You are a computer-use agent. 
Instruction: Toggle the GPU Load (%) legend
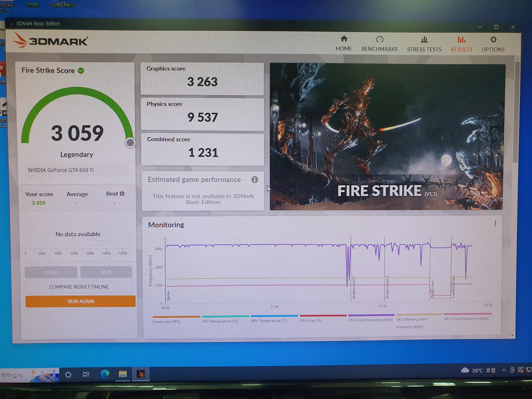pyautogui.click(x=323, y=318)
